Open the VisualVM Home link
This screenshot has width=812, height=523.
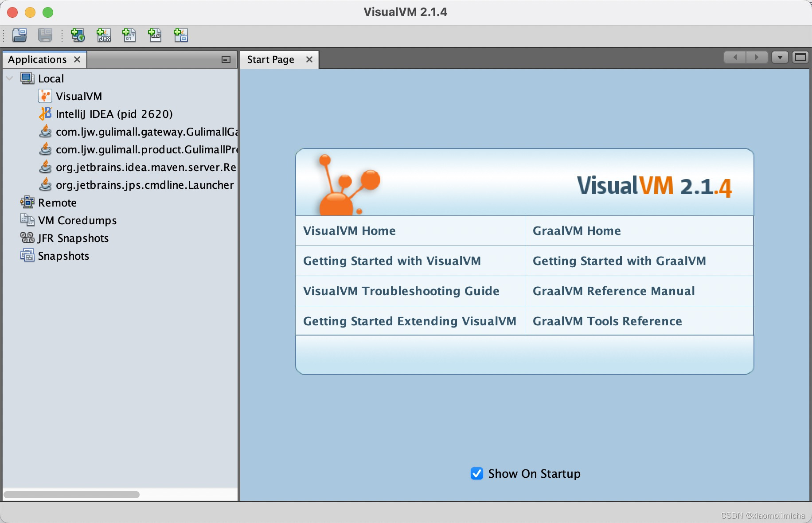[x=349, y=230]
